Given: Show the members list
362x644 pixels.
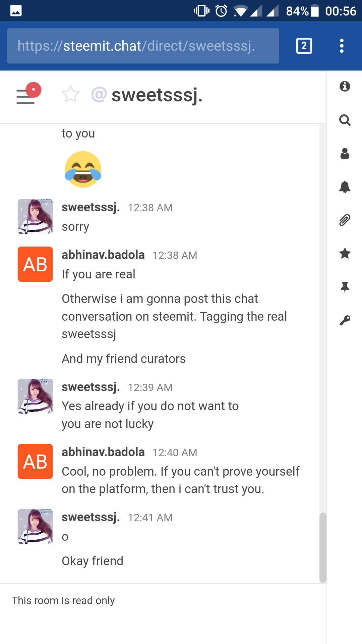Looking at the screenshot, I should (345, 153).
